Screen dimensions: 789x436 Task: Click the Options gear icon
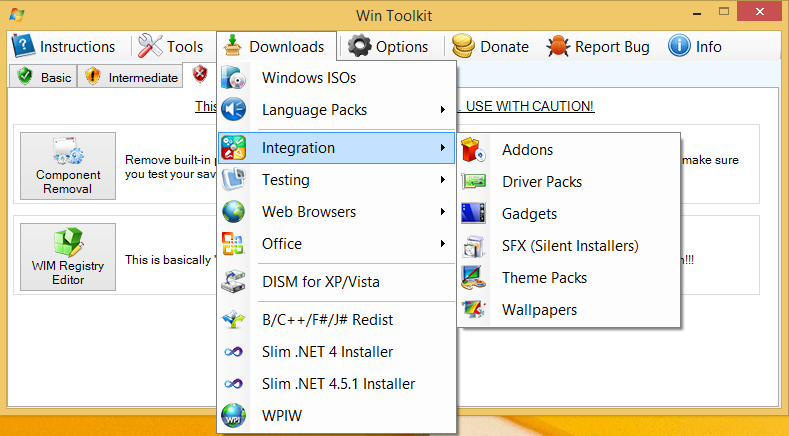click(359, 46)
